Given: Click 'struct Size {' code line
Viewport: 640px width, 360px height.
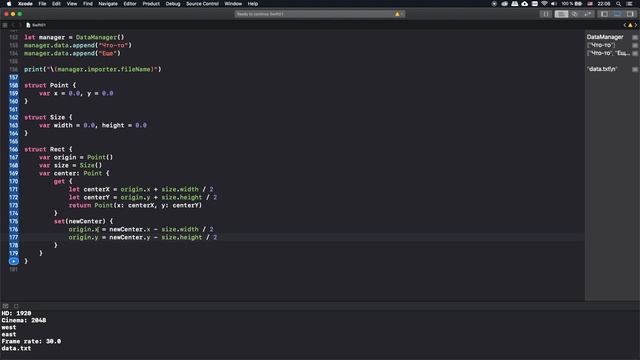Looking at the screenshot, I should [48, 117].
